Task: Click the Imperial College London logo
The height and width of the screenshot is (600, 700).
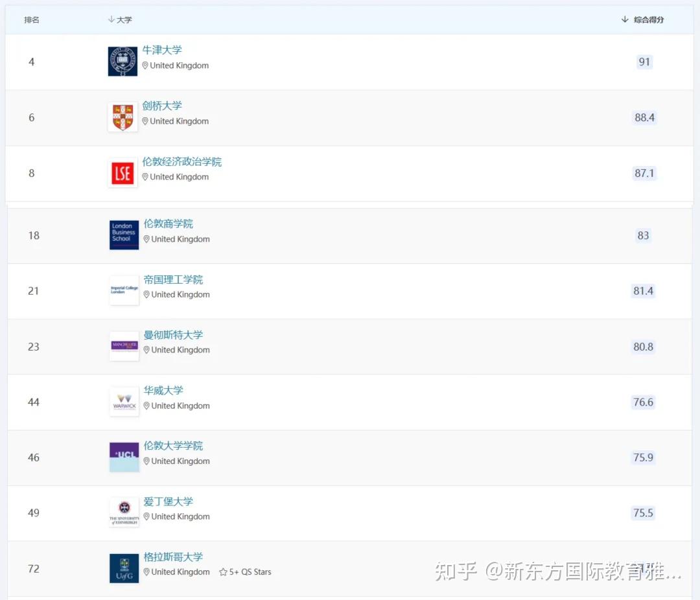Action: pos(123,291)
